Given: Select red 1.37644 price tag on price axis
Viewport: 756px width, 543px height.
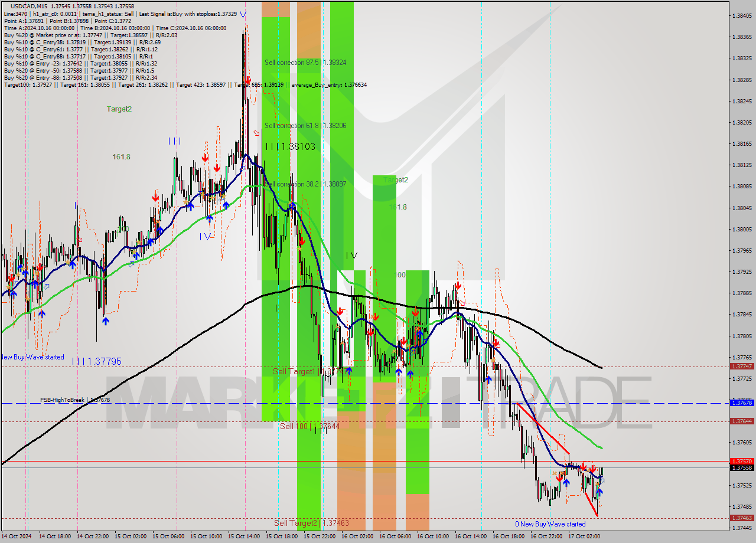Looking at the screenshot, I should tap(742, 421).
